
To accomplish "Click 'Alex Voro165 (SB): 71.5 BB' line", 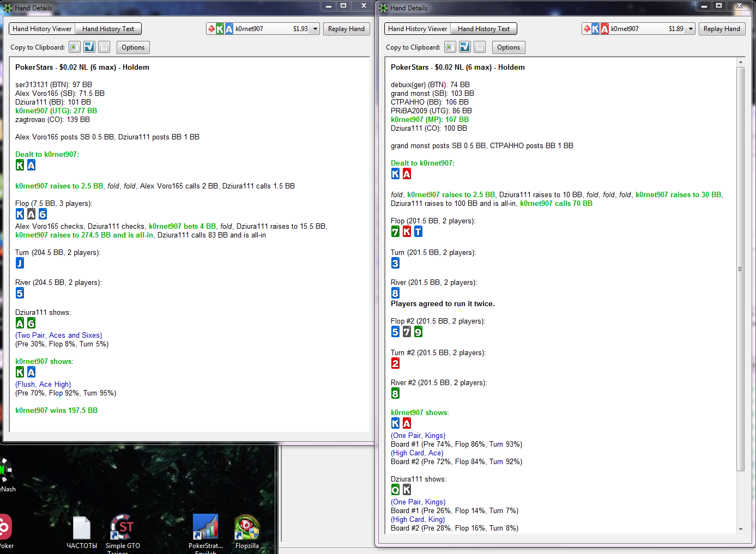I will click(60, 93).
